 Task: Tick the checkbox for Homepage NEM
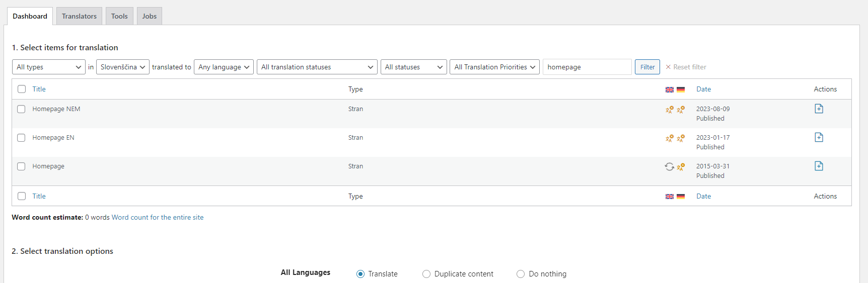point(21,109)
